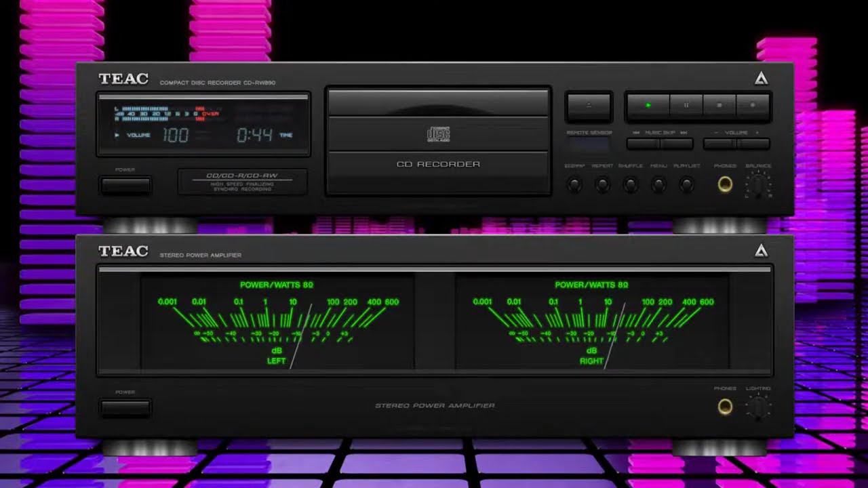The height and width of the screenshot is (488, 868).
Task: Click the LEFT channel power meter
Action: (x=277, y=322)
